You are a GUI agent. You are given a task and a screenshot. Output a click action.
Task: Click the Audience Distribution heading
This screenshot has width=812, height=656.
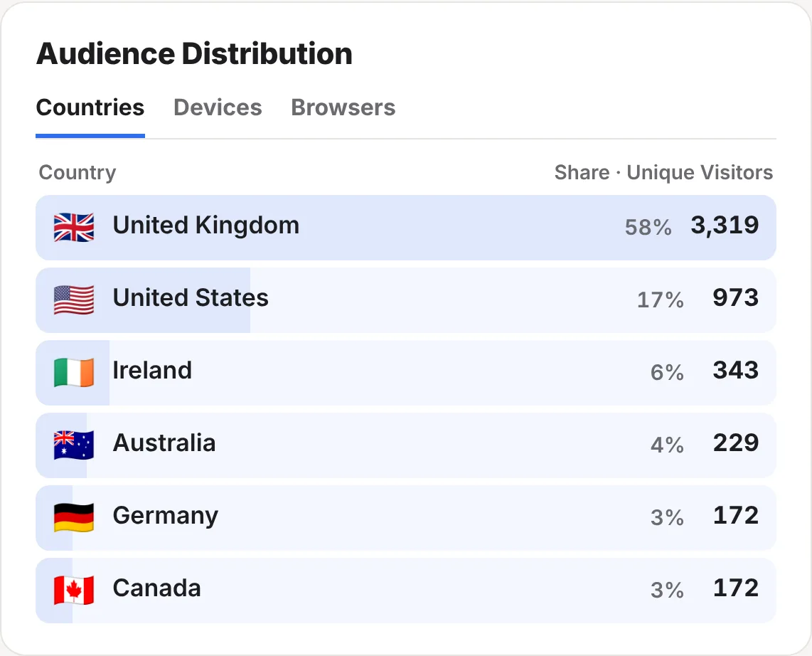coord(194,54)
